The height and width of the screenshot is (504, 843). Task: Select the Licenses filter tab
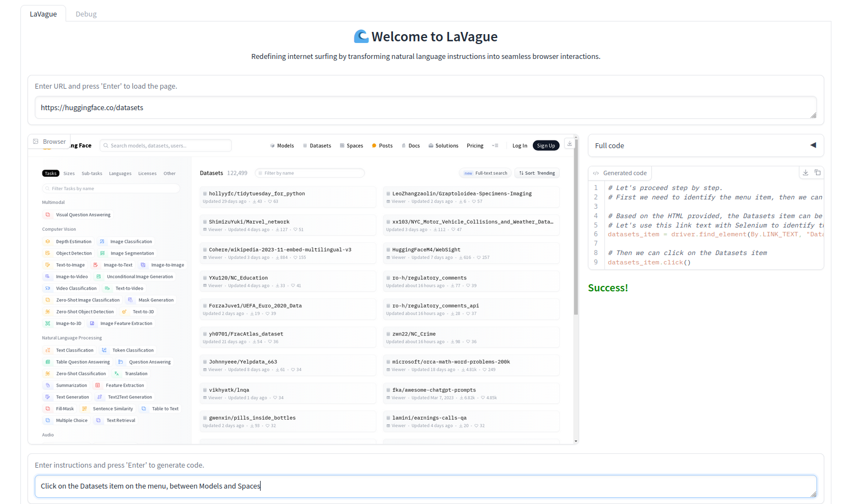point(147,174)
